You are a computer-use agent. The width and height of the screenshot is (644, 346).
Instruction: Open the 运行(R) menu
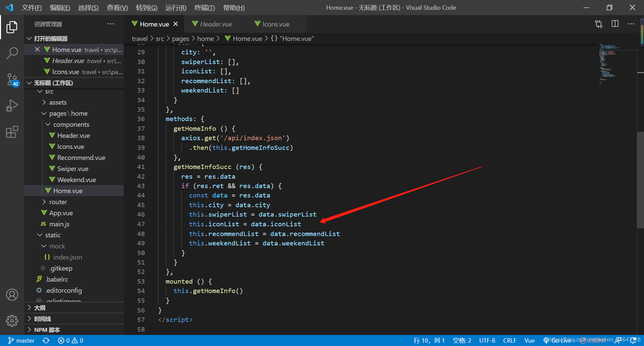coord(176,8)
